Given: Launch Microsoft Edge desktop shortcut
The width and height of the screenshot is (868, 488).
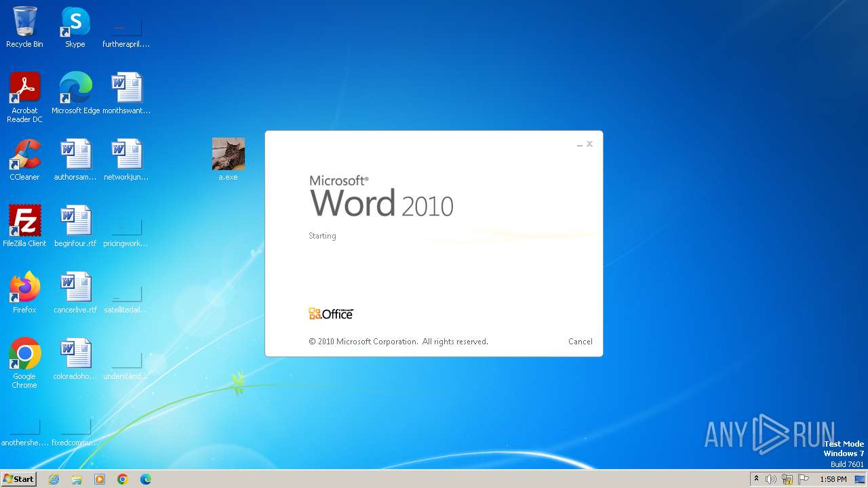Looking at the screenshot, I should [75, 93].
